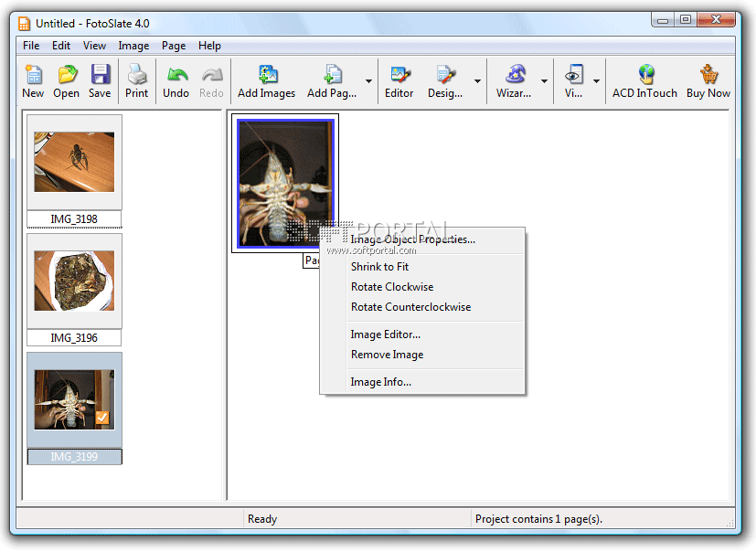Viewport: 756px width, 552px height.
Task: Click the Ready status bar text
Action: (262, 519)
